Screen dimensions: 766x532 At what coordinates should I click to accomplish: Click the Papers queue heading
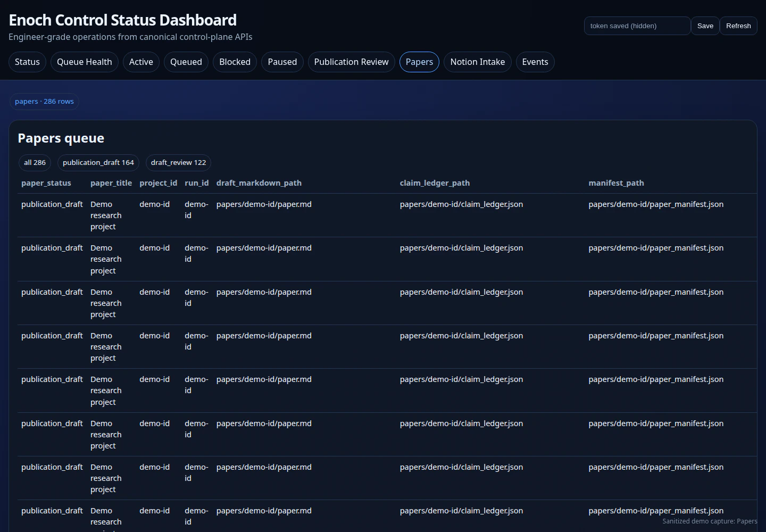pos(61,138)
